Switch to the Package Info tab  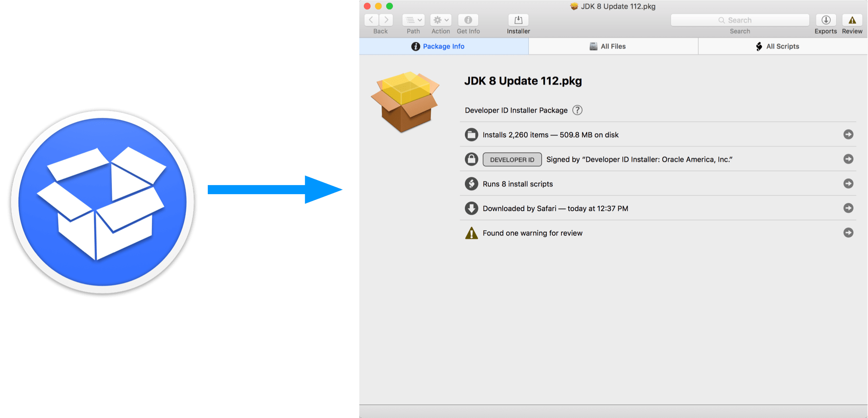point(444,46)
